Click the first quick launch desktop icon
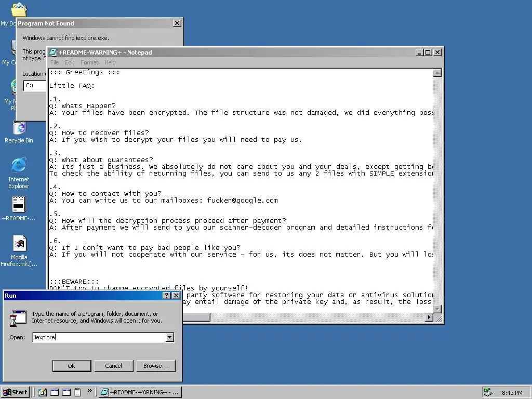This screenshot has height=399, width=532. [43, 392]
